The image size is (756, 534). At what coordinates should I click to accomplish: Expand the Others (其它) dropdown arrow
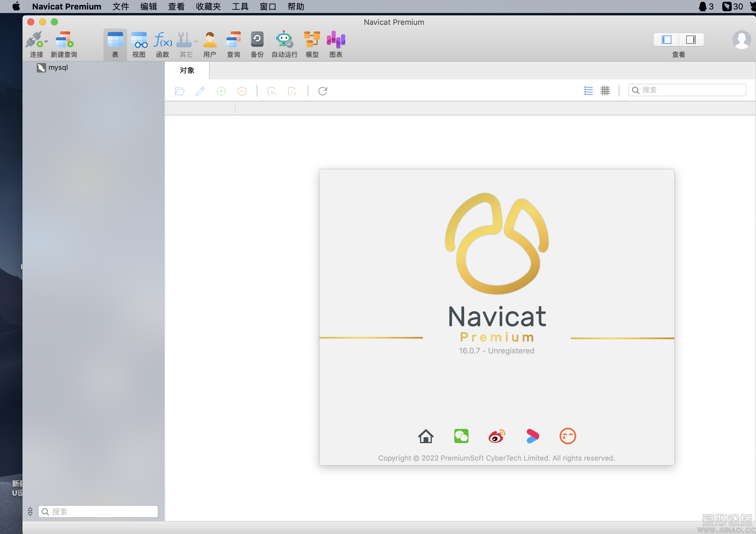click(196, 41)
